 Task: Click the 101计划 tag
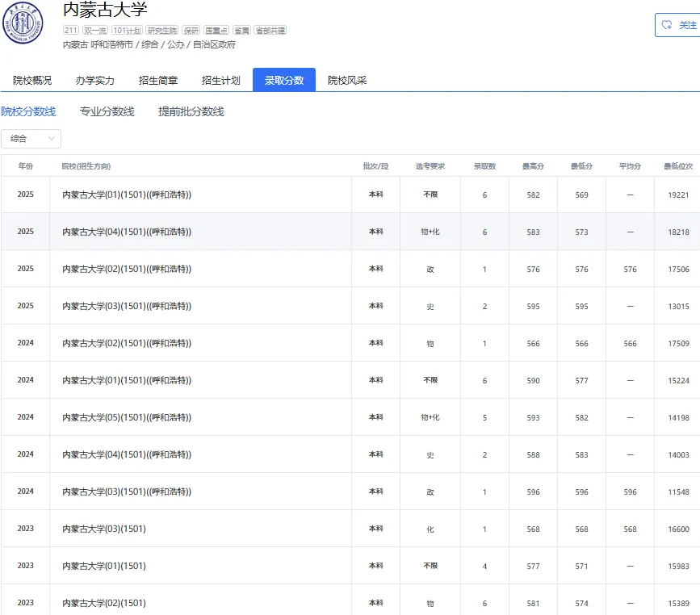(x=127, y=31)
